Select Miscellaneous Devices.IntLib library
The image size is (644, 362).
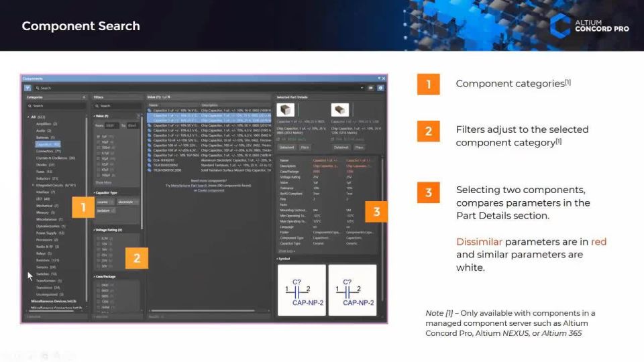[x=54, y=301]
